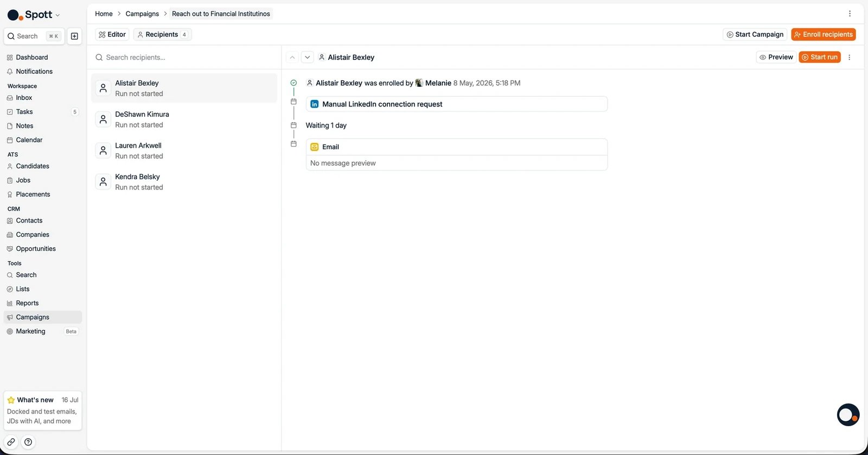Click the help question mark icon
868x455 pixels.
coord(28,442)
